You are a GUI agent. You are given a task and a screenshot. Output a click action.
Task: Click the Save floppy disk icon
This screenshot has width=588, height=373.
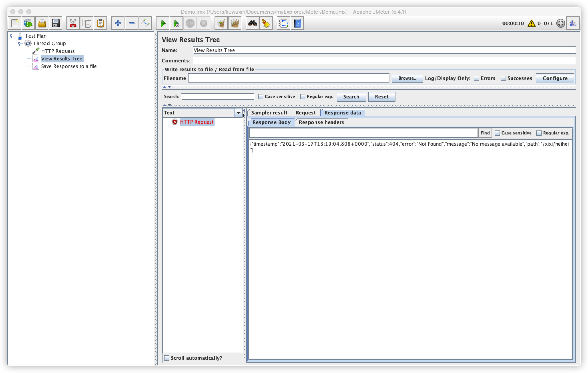(56, 23)
